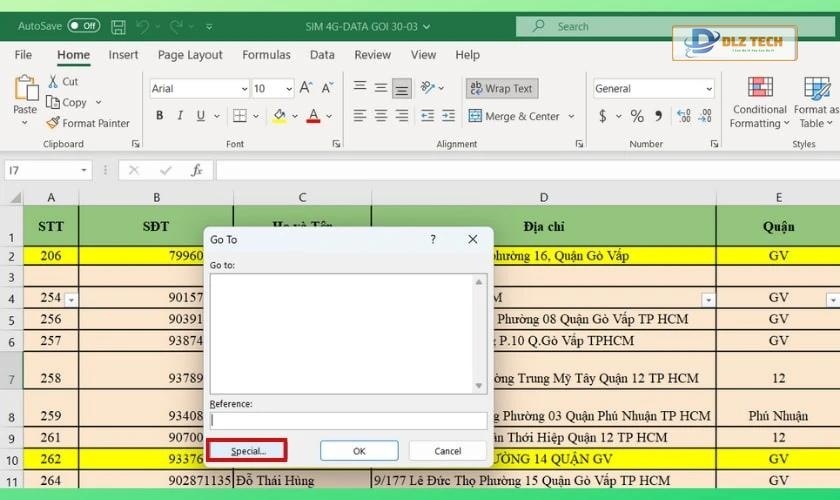Click the Save icon in title bar
The height and width of the screenshot is (500, 840).
click(x=118, y=26)
